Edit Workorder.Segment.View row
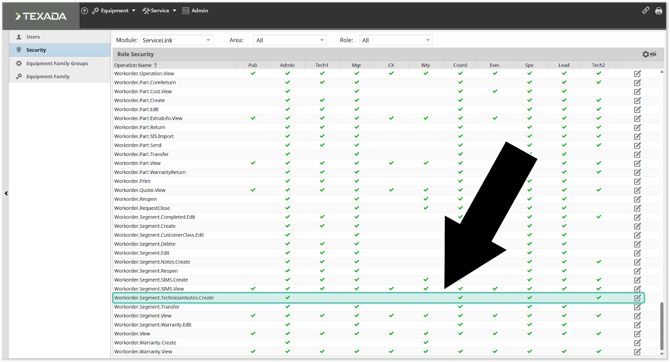Image resolution: width=670 pixels, height=362 pixels. pyautogui.click(x=637, y=316)
